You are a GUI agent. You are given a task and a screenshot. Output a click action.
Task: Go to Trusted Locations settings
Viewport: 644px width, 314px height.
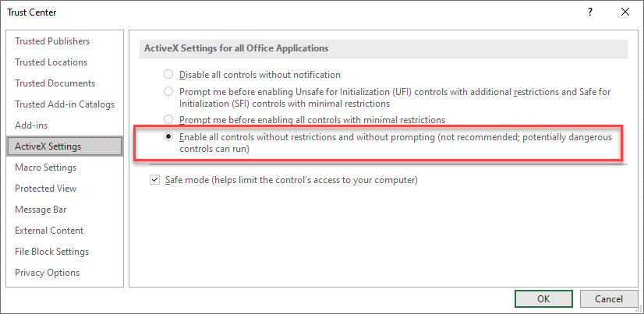click(x=51, y=62)
